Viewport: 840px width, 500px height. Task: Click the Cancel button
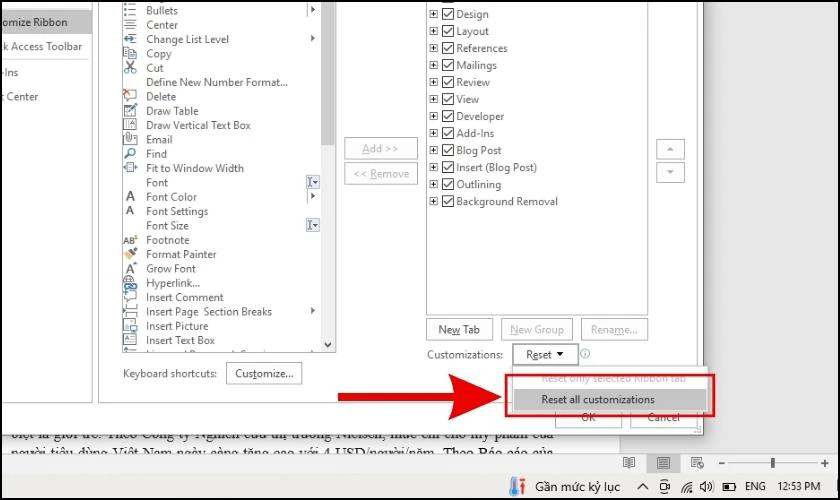(x=663, y=417)
